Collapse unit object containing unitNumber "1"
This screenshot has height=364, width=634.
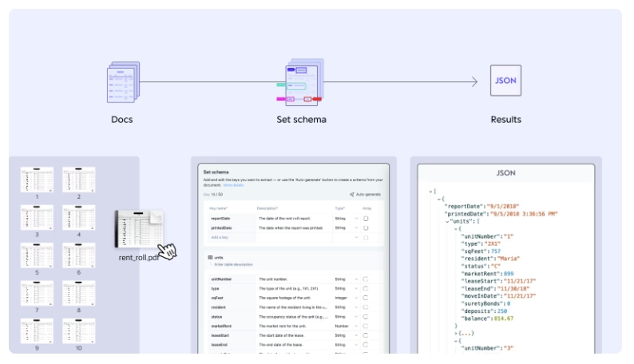456,229
